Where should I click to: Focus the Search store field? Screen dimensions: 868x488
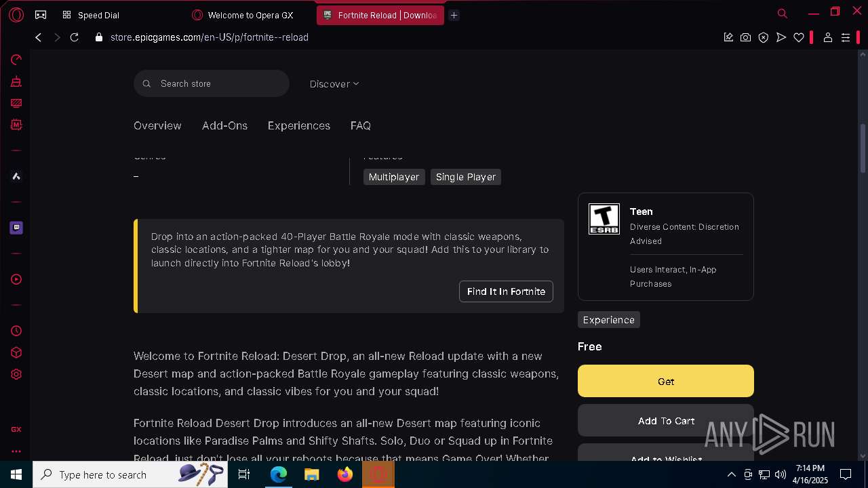point(212,83)
